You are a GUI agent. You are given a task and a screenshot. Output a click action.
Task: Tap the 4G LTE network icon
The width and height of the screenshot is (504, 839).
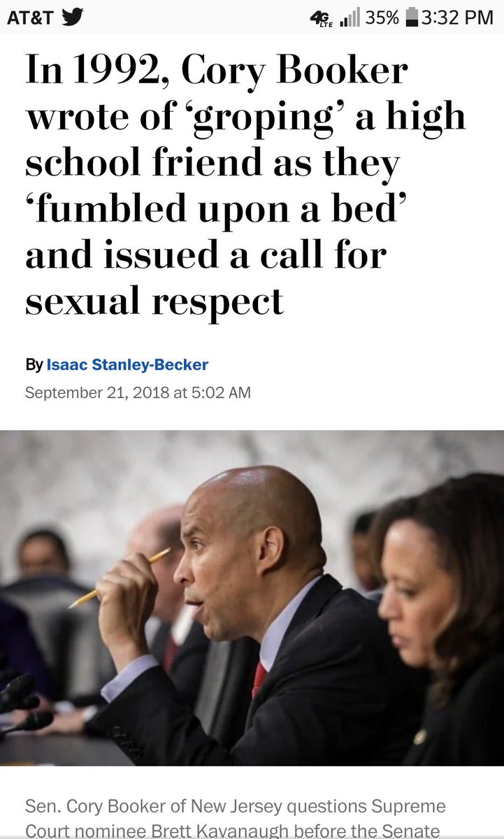tap(321, 18)
